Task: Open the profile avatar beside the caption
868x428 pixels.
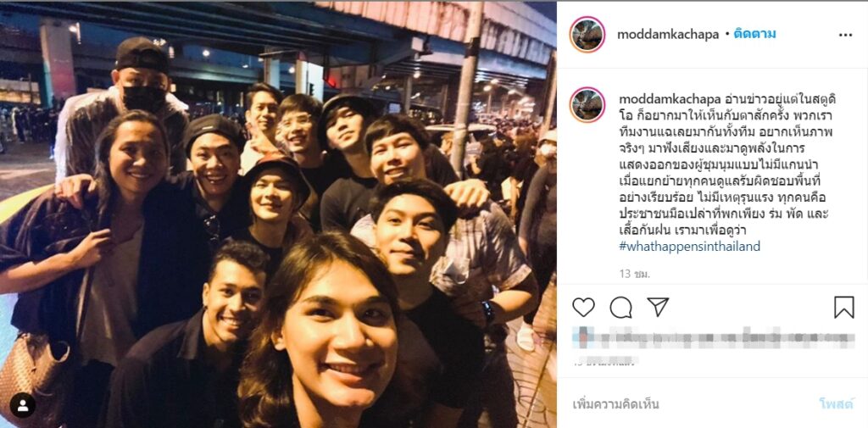Action: (x=587, y=104)
